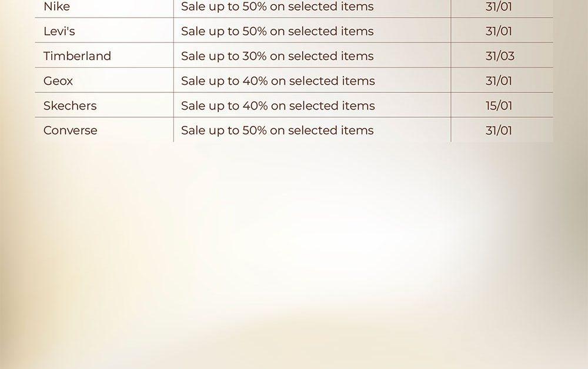Select the Geox sale offer text
This screenshot has height=369, width=588.
click(x=278, y=81)
